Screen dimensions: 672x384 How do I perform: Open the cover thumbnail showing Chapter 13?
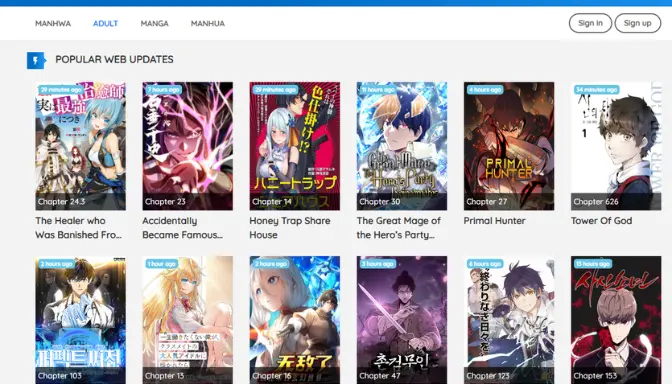click(188, 320)
